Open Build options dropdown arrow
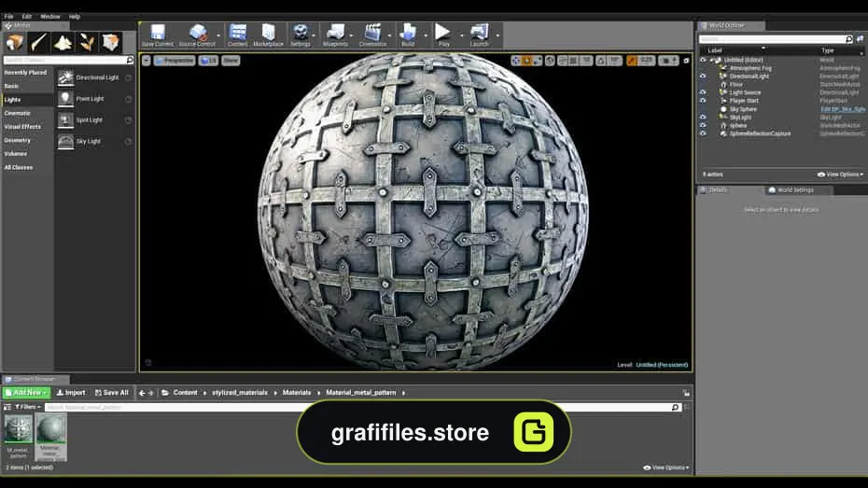This screenshot has height=488, width=868. pyautogui.click(x=426, y=35)
